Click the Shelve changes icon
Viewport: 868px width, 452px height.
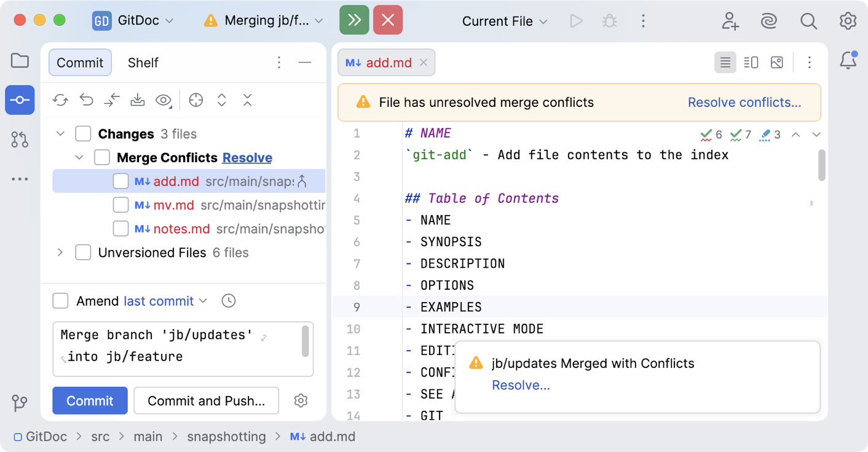point(138,100)
